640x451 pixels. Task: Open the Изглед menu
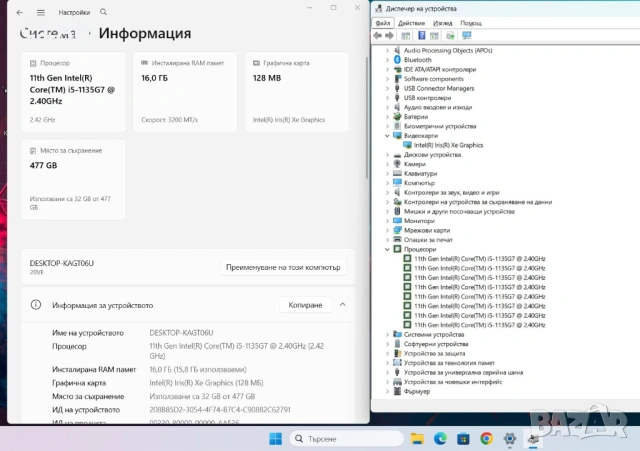[442, 23]
